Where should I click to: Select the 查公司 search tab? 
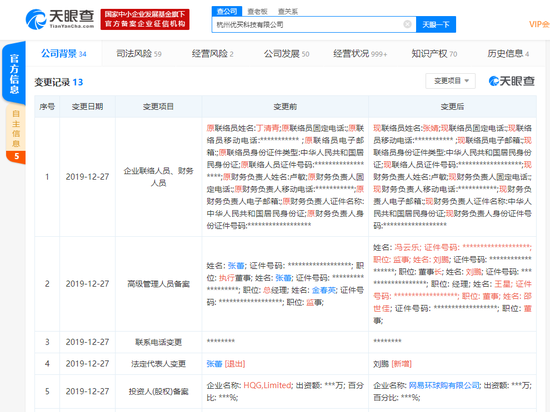click(227, 11)
